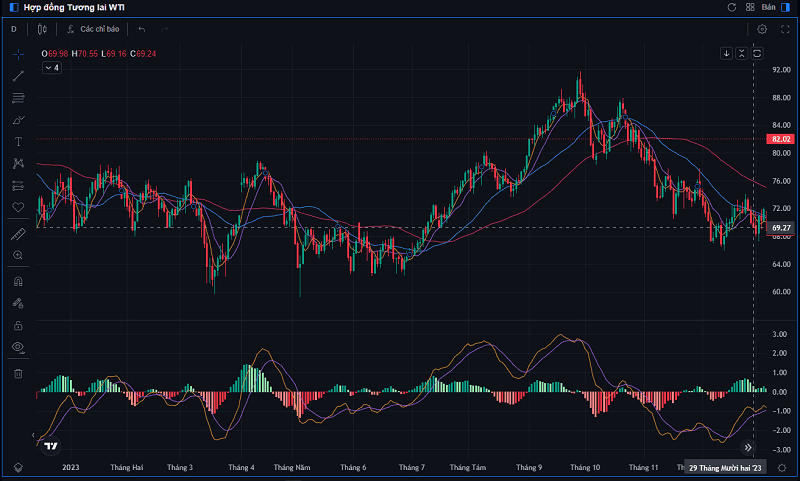The height and width of the screenshot is (481, 800).
Task: Pick the text annotation tool
Action: pos(17,142)
